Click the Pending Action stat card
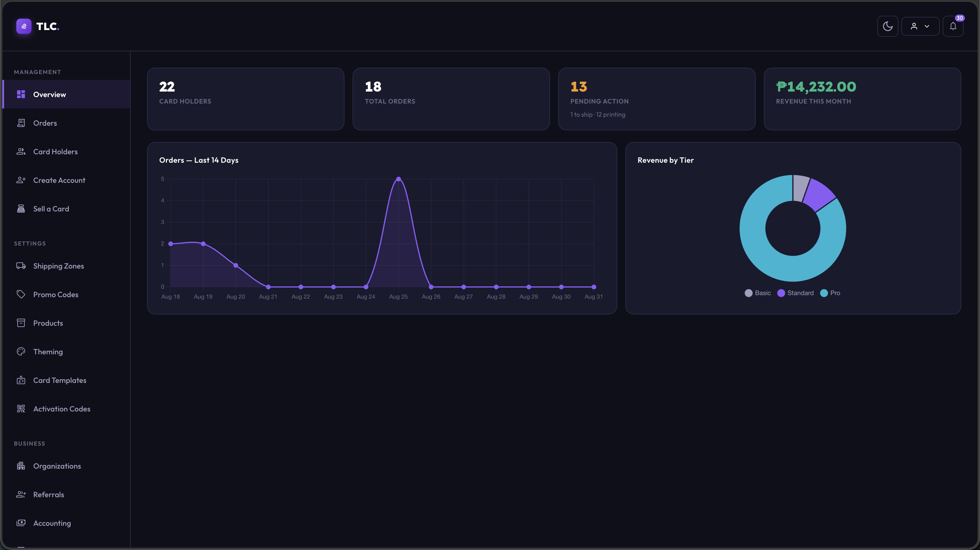Screen dimensions: 980x550 [657, 99]
